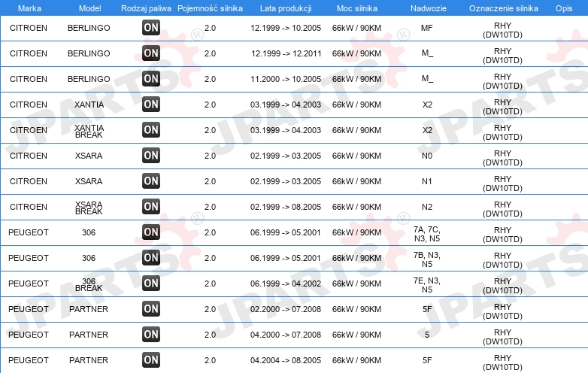Click the Marka column header
Viewport: 588px width, 373px height.
29,8
